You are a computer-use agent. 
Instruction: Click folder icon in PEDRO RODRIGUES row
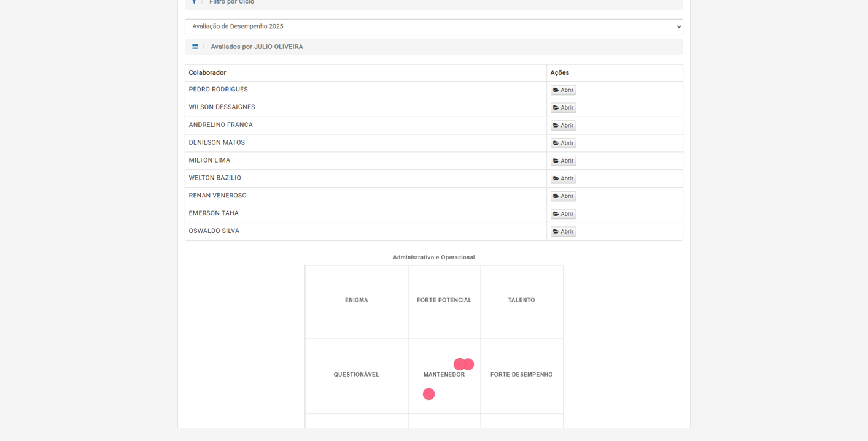[x=556, y=90]
